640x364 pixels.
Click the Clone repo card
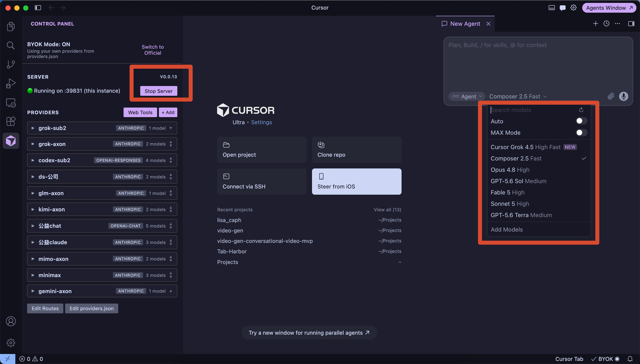(x=356, y=150)
